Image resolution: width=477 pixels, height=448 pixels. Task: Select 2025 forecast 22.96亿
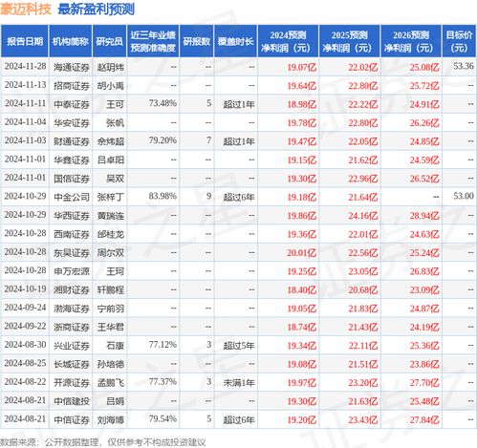pos(363,179)
